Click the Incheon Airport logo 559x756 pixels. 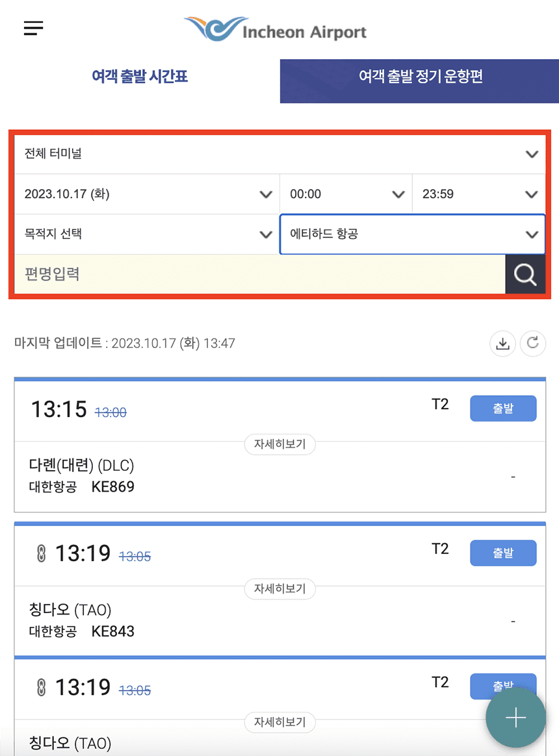pos(274,27)
